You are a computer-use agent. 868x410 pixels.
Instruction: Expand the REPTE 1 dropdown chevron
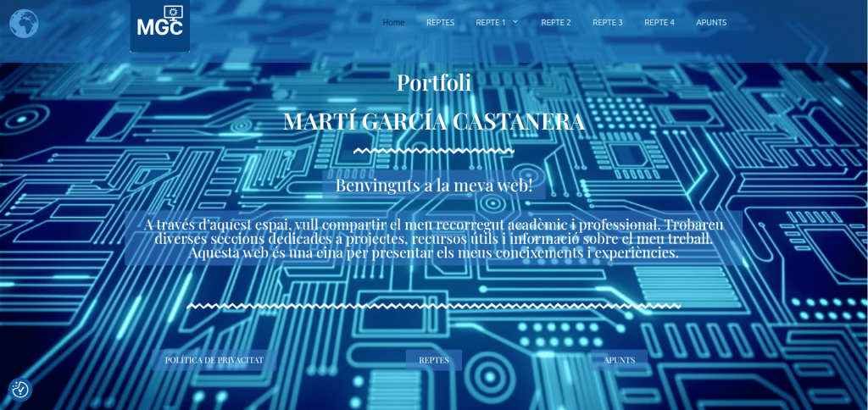click(515, 22)
